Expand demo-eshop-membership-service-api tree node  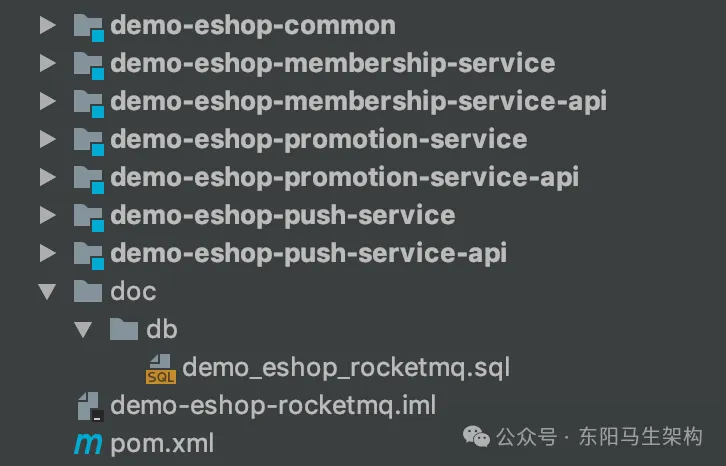click(47, 101)
